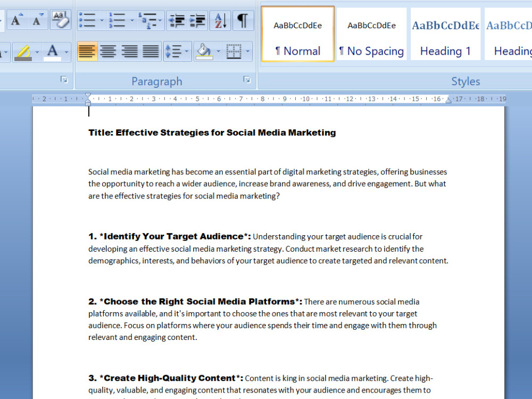Open borders dropdown arrow
Screen dimensions: 532x399
tap(248, 52)
